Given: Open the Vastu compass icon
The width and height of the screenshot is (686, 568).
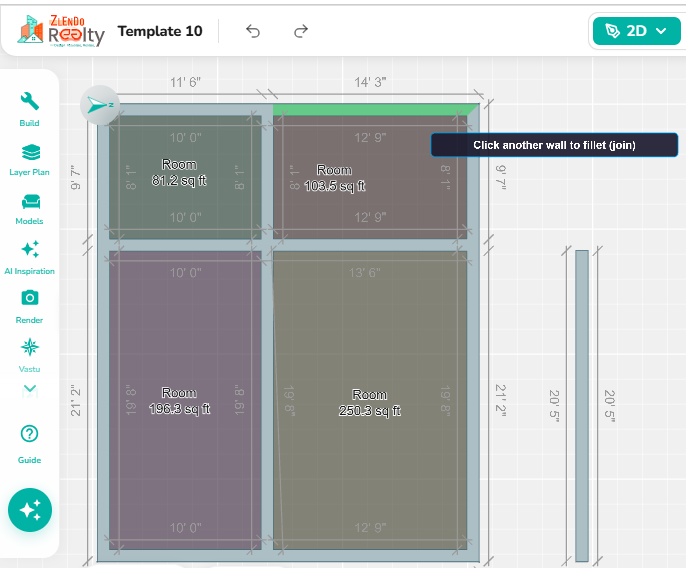Looking at the screenshot, I should tap(30, 347).
